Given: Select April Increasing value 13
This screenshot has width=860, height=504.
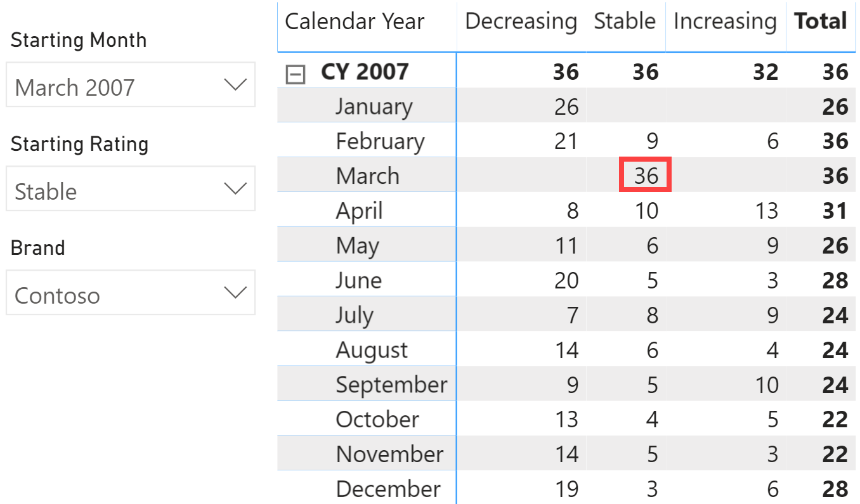Looking at the screenshot, I should (766, 210).
